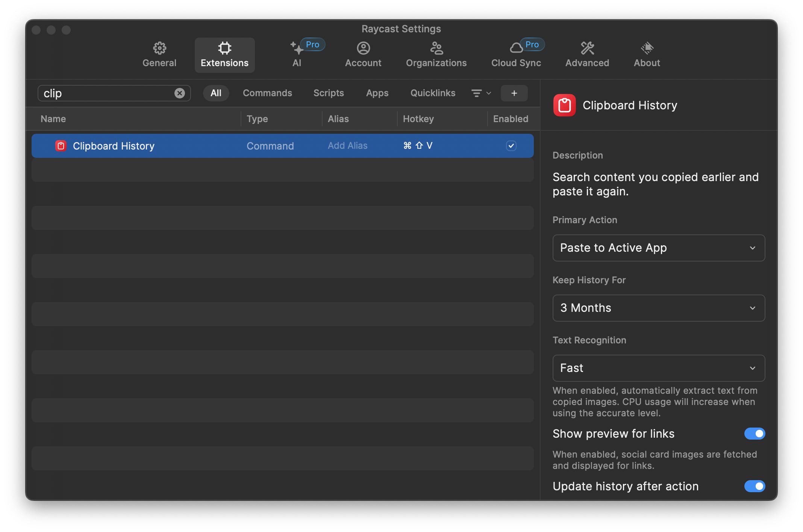This screenshot has height=532, width=803.
Task: Open the Primary Action dropdown
Action: 659,248
